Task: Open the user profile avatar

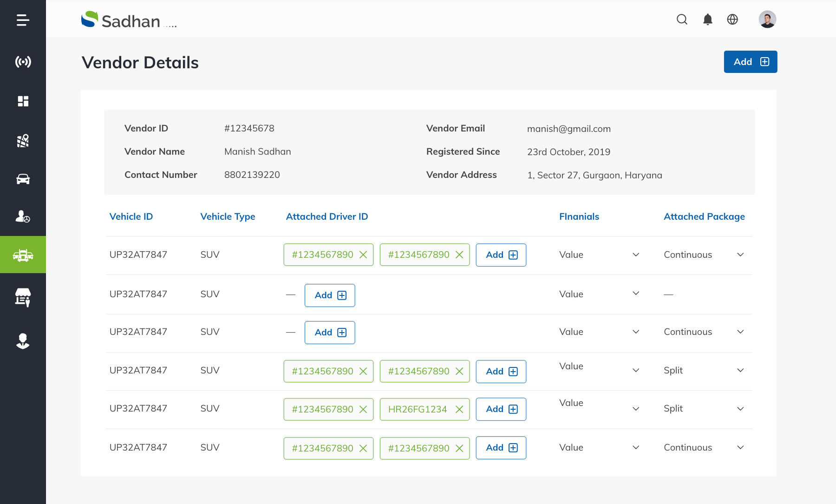Action: click(x=767, y=20)
